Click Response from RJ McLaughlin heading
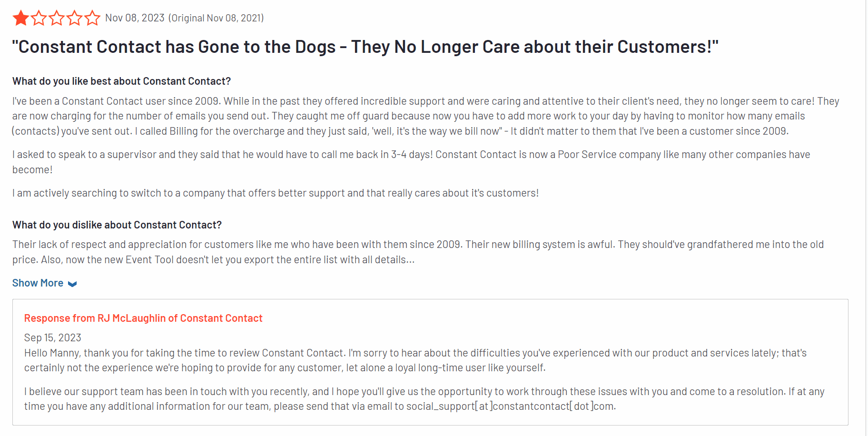This screenshot has width=868, height=436. click(143, 318)
